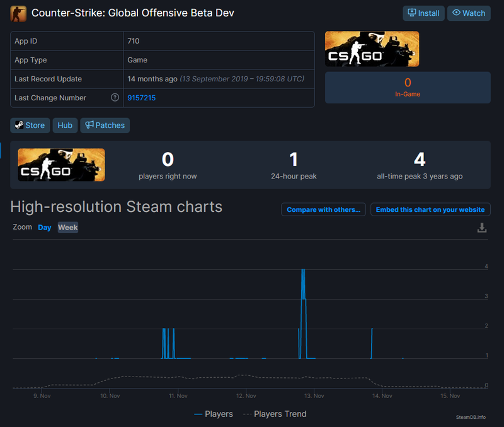Click the 'players right now' statistic

point(168,165)
